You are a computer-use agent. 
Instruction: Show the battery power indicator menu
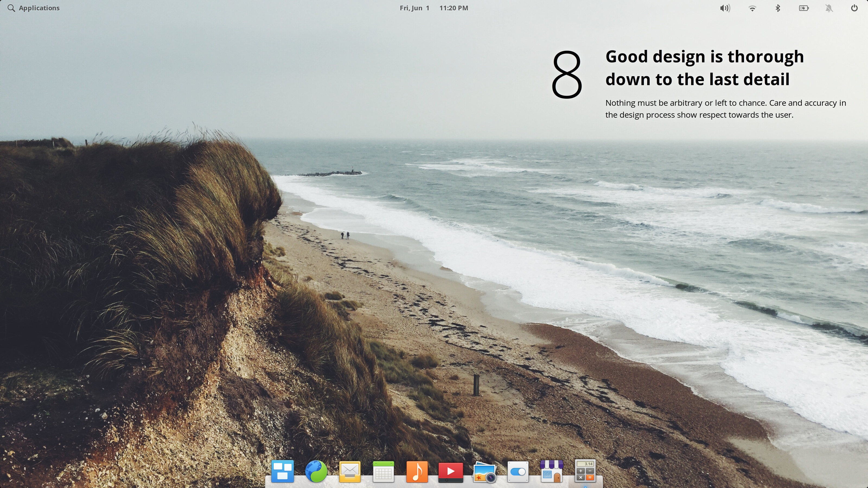coord(804,8)
